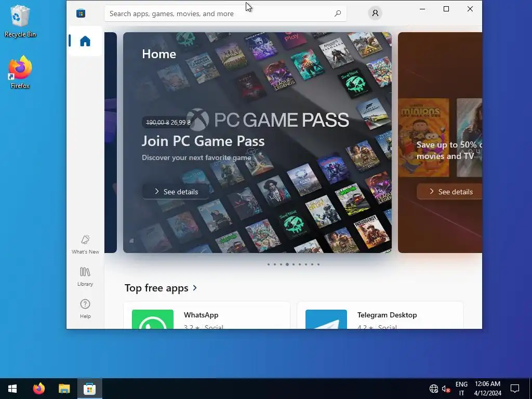Screen dimensions: 532x399
Task: Maximize the Microsoft Store window
Action: [446, 9]
